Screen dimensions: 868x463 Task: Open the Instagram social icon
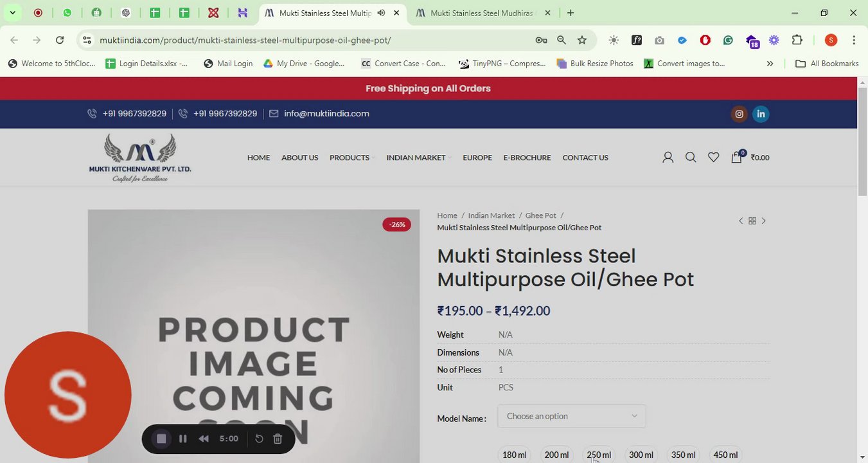[x=740, y=114]
